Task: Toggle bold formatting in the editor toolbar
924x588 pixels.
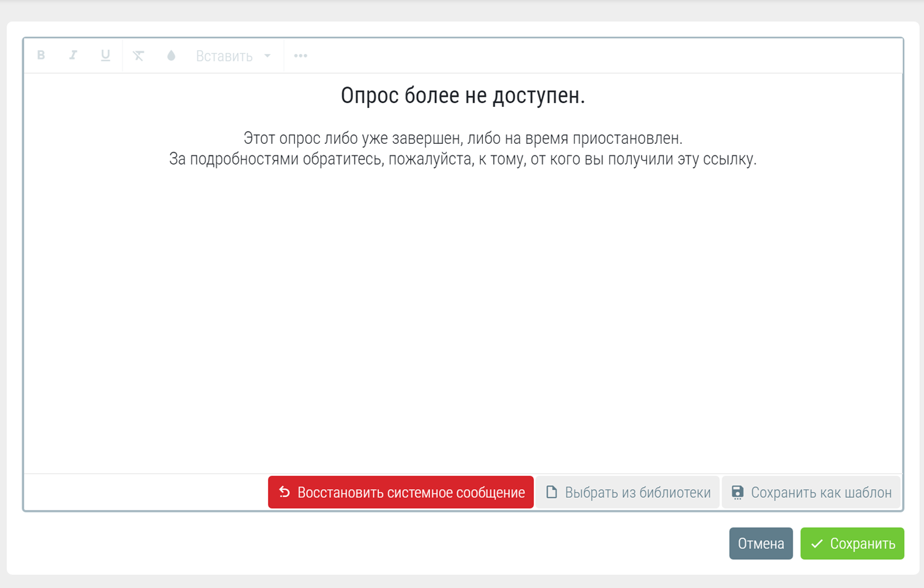Action: point(41,55)
